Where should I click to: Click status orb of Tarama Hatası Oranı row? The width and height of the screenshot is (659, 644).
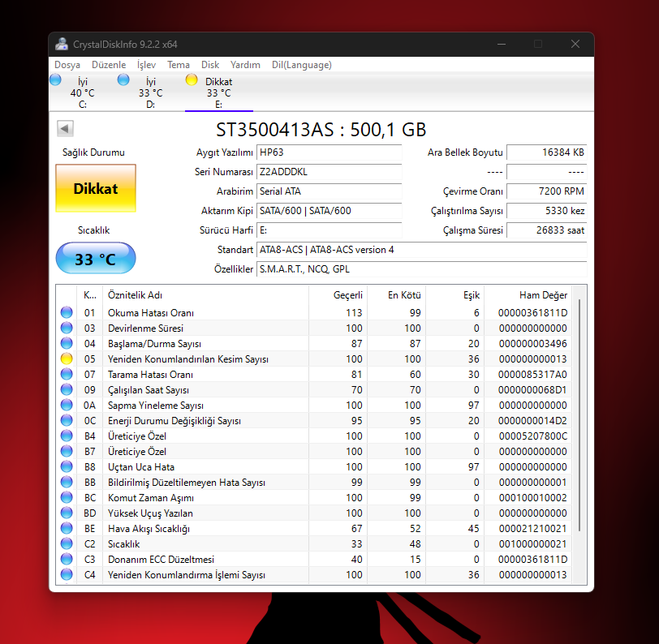(67, 374)
